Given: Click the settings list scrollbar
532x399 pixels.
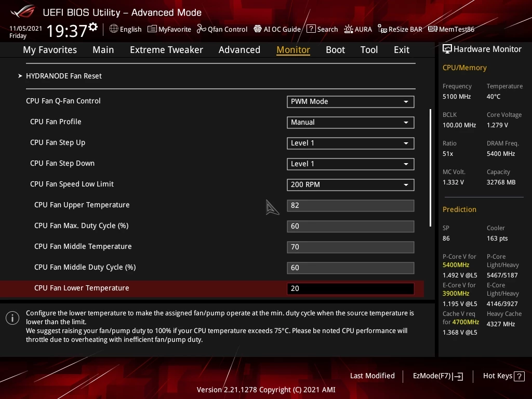Looking at the screenshot, I should point(430,168).
